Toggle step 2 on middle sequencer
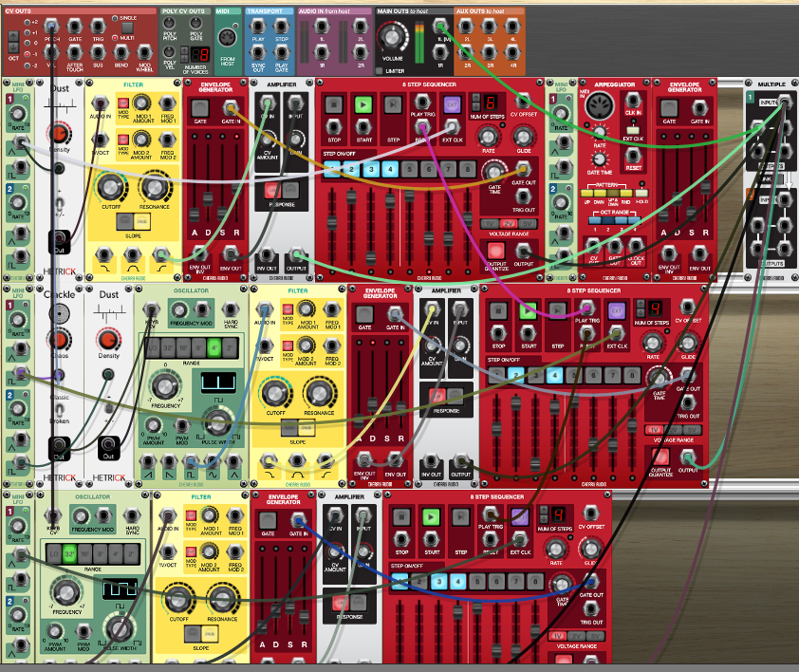The image size is (799, 672). click(x=515, y=376)
